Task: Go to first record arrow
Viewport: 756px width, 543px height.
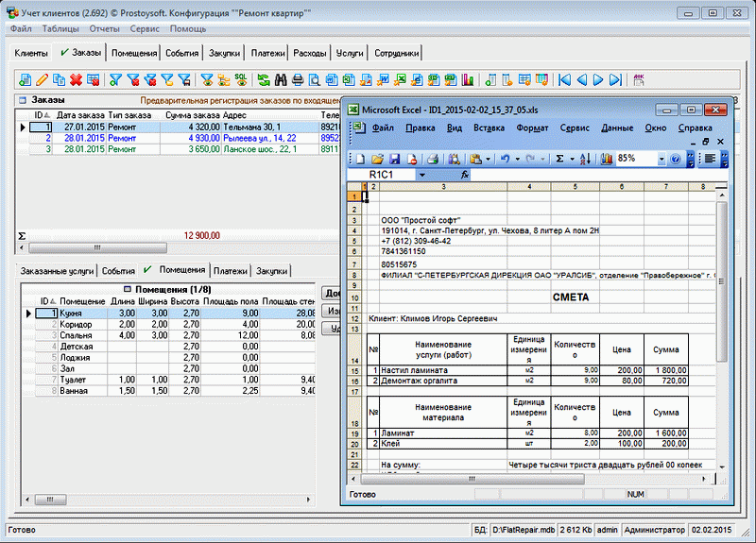Action: [x=564, y=79]
